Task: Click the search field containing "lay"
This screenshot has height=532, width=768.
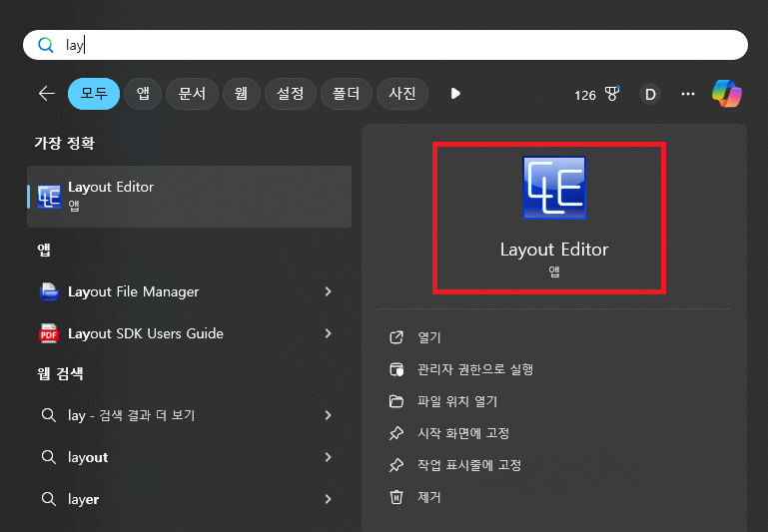Action: tap(384, 45)
